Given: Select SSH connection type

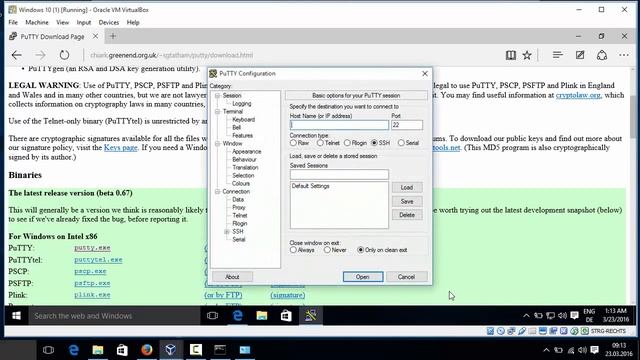Looking at the screenshot, I should [374, 143].
